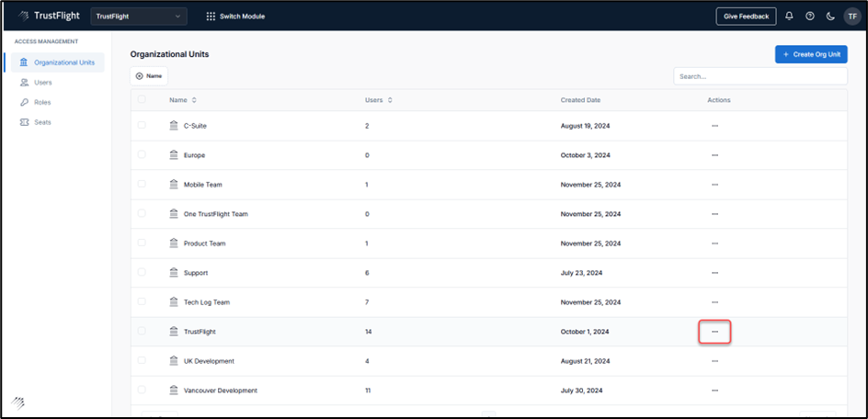Open the UK Development org unit

(x=209, y=361)
